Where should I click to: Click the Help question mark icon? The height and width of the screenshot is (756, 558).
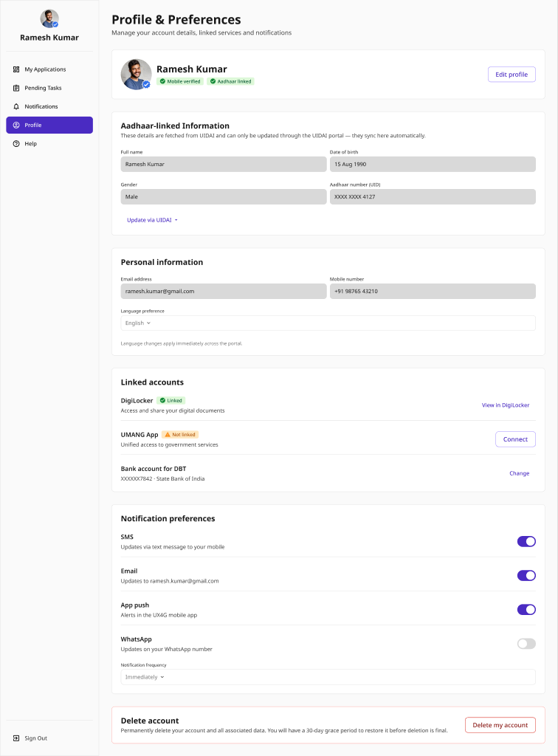(x=16, y=144)
